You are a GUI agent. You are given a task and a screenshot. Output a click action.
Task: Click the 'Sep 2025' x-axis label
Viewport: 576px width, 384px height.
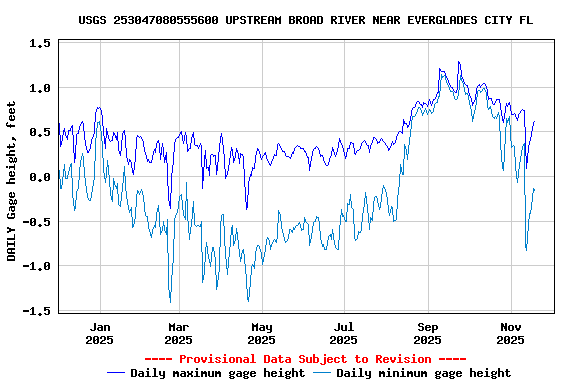[x=428, y=334]
